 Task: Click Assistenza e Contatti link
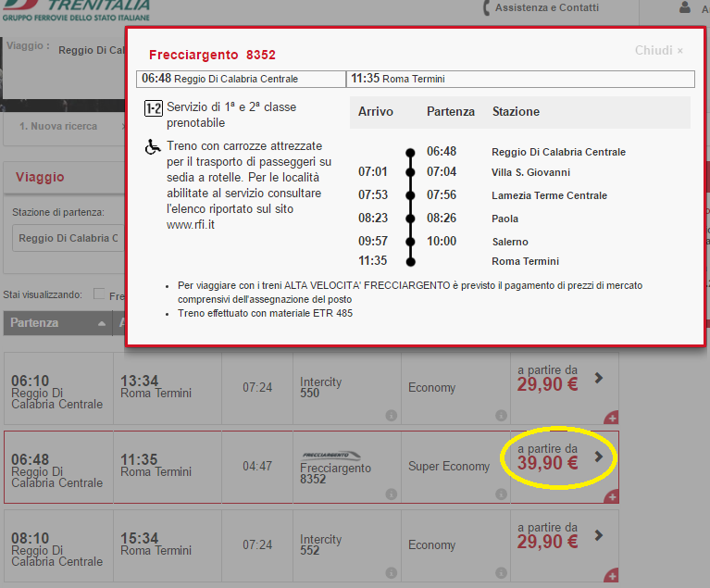(546, 8)
